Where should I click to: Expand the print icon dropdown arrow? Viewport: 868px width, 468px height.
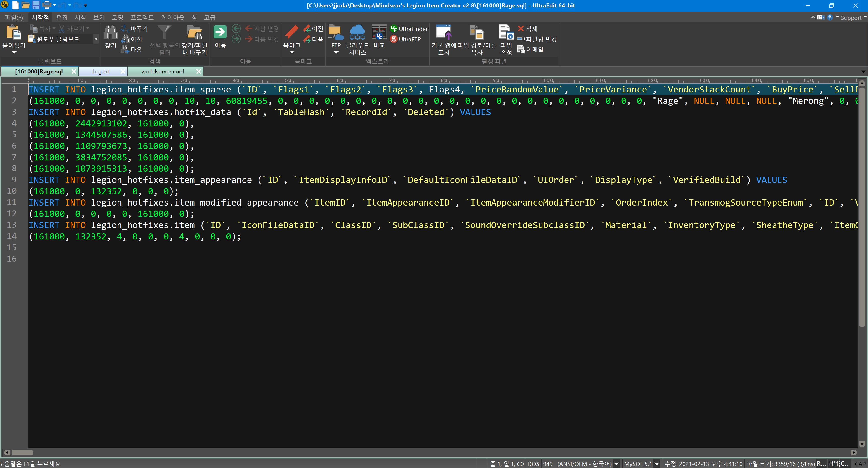pos(54,5)
